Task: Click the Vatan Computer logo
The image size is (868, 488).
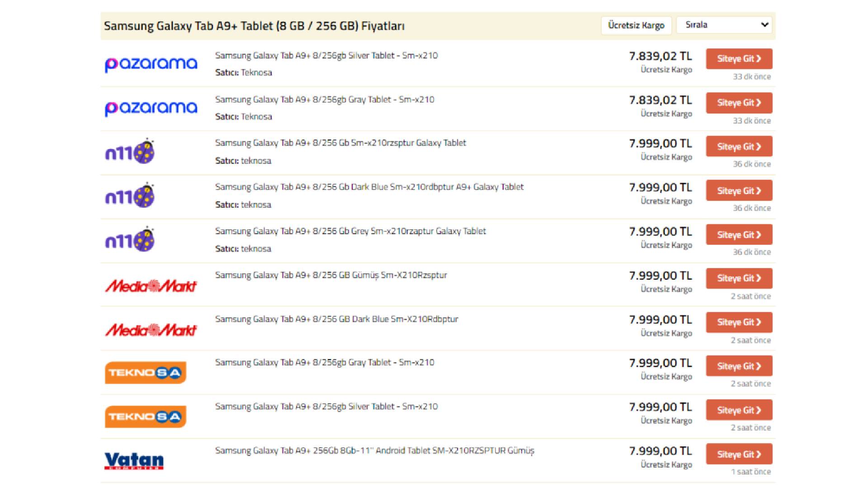Action: pyautogui.click(x=134, y=461)
